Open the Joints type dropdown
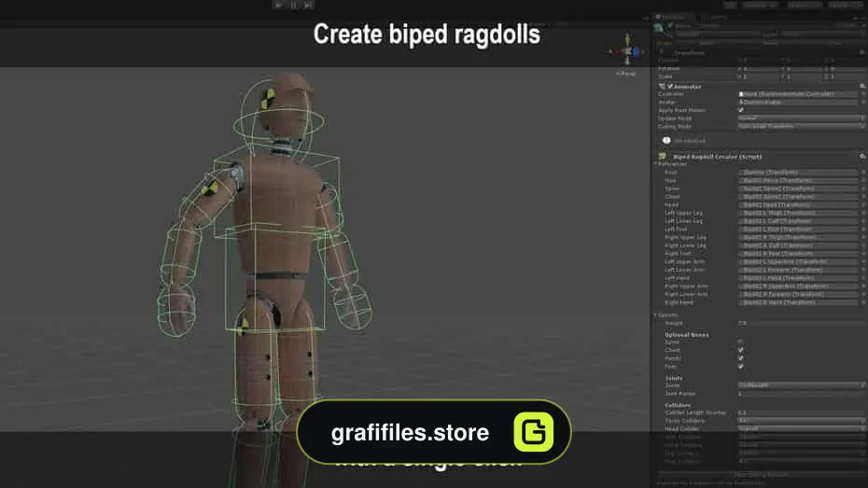 tap(801, 385)
